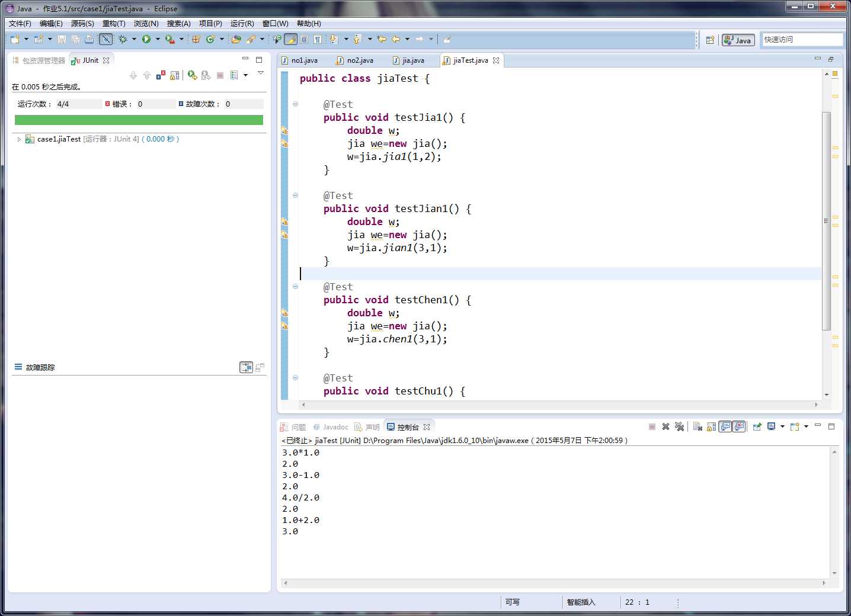Click the green JUnit progress bar

pos(139,120)
